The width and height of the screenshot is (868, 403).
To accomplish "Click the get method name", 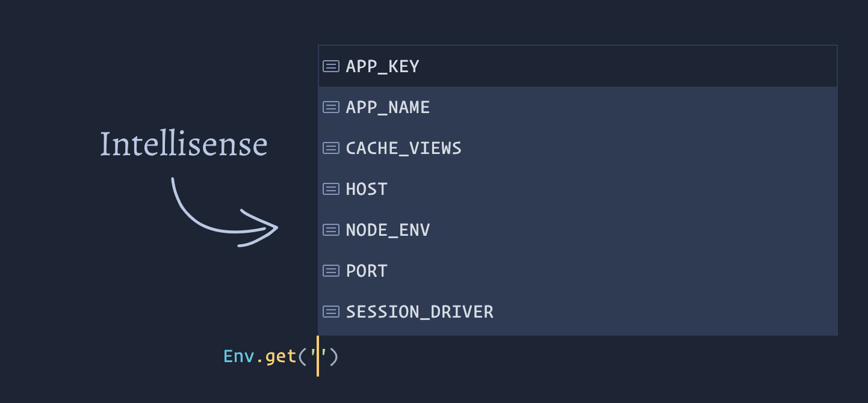I will tap(280, 357).
